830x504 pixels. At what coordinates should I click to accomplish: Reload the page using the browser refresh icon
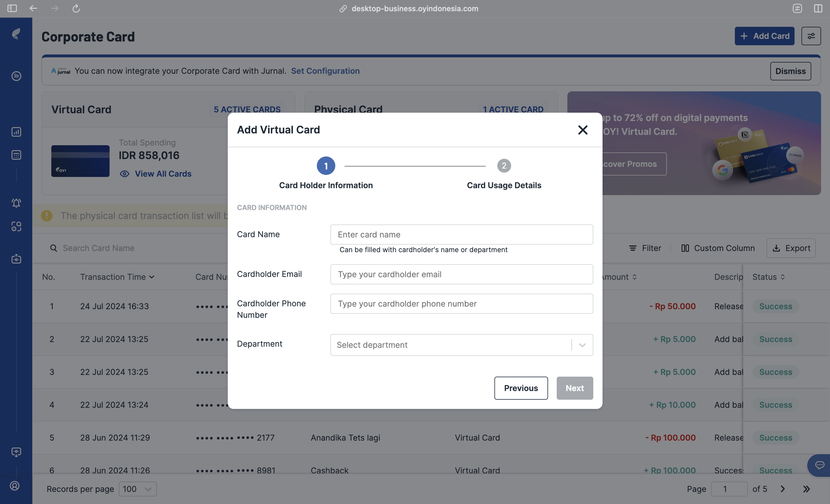pos(76,8)
